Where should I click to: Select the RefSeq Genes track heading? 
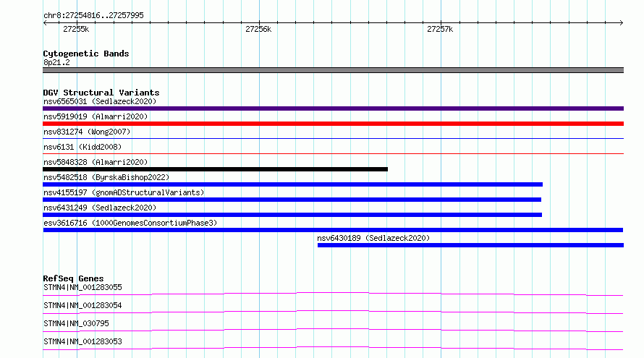[73, 278]
